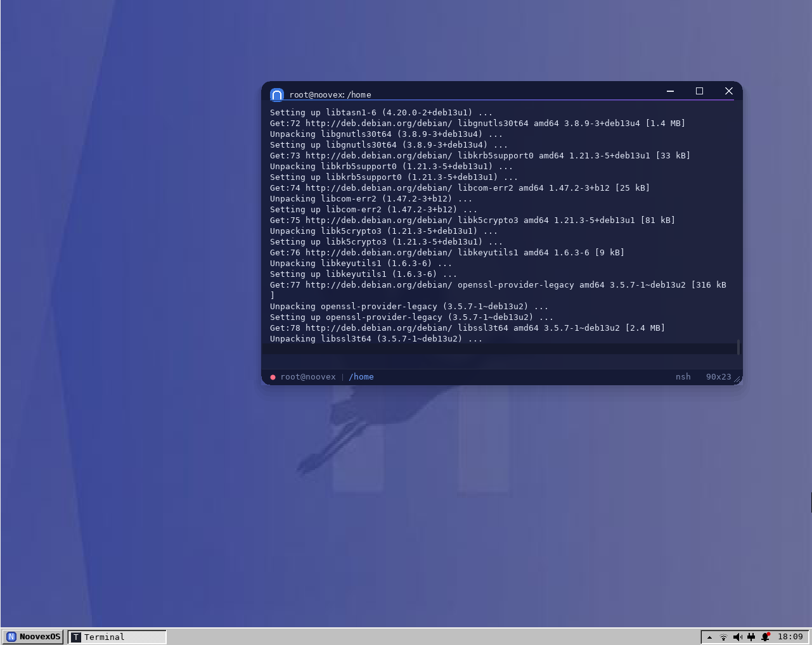Click the 'Get:72' libgnutls30t64 download line

pyautogui.click(x=477, y=124)
